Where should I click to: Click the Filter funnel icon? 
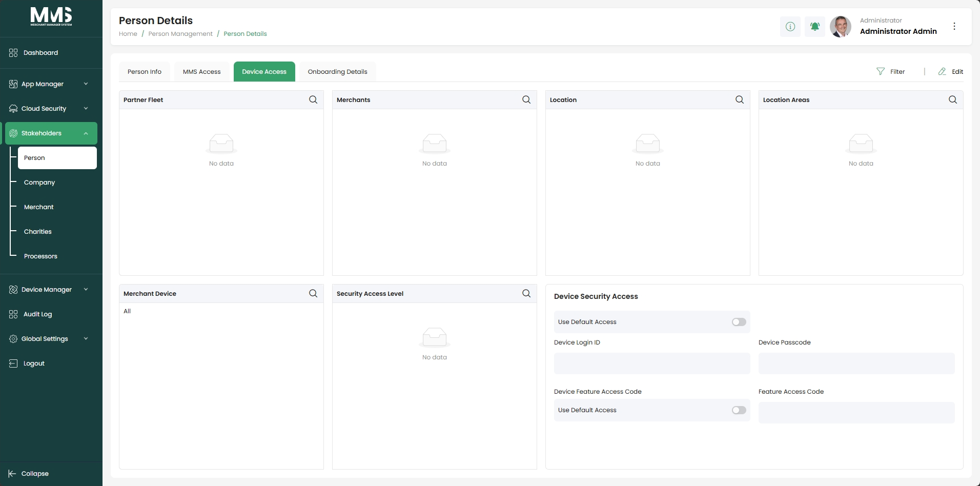point(881,72)
